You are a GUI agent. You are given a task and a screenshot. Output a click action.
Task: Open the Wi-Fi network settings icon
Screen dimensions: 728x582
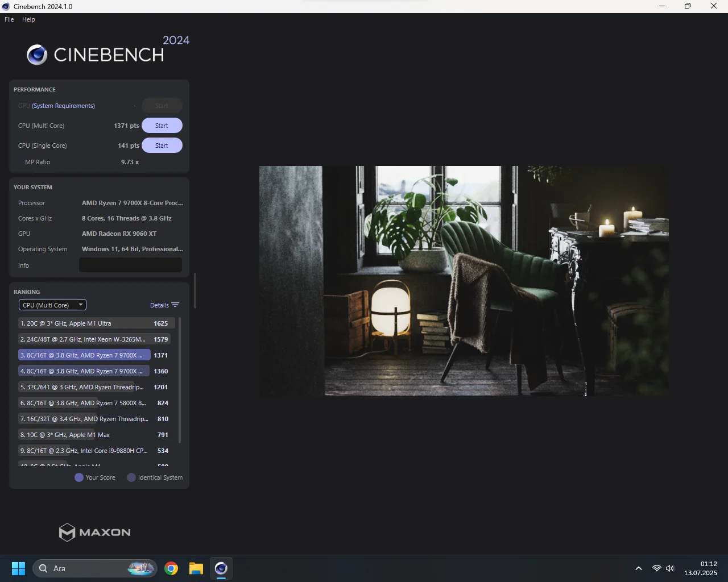(x=657, y=568)
